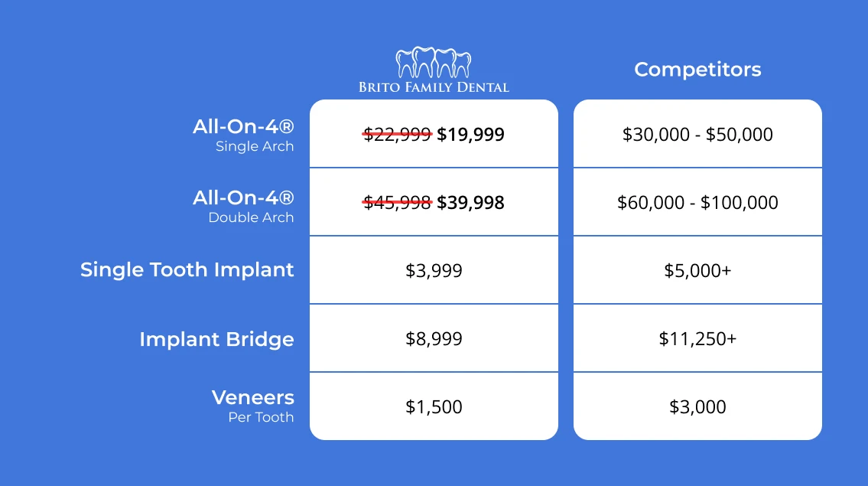
Task: Click the $19,999 discounted price
Action: (x=470, y=135)
